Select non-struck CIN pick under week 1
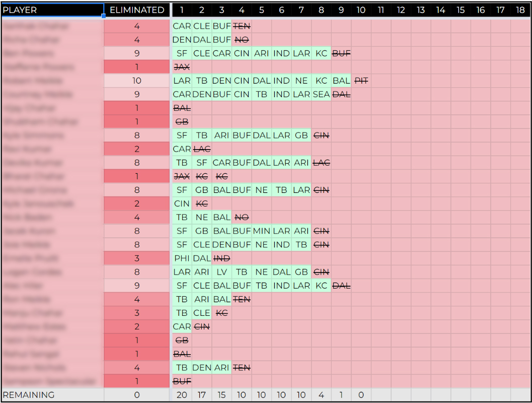This screenshot has width=532, height=403. point(182,204)
